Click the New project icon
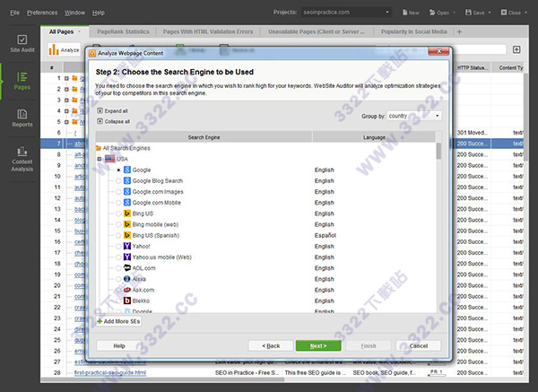The width and height of the screenshot is (538, 392). point(405,13)
